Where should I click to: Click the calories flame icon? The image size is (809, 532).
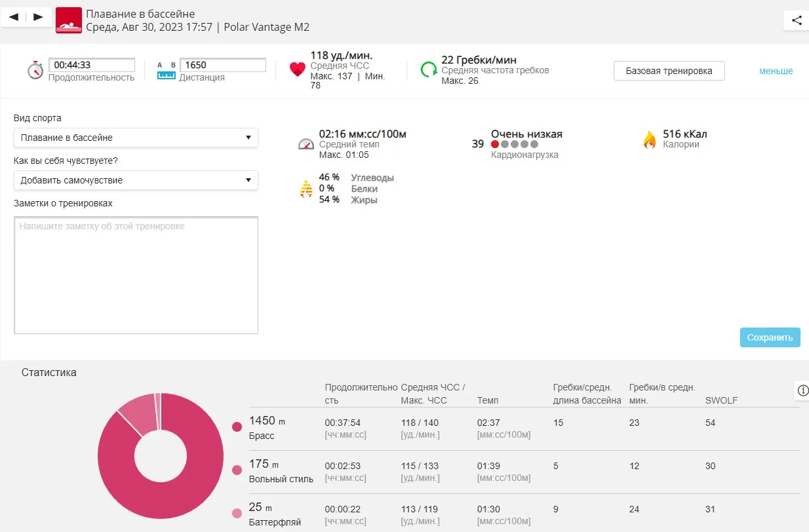click(649, 140)
